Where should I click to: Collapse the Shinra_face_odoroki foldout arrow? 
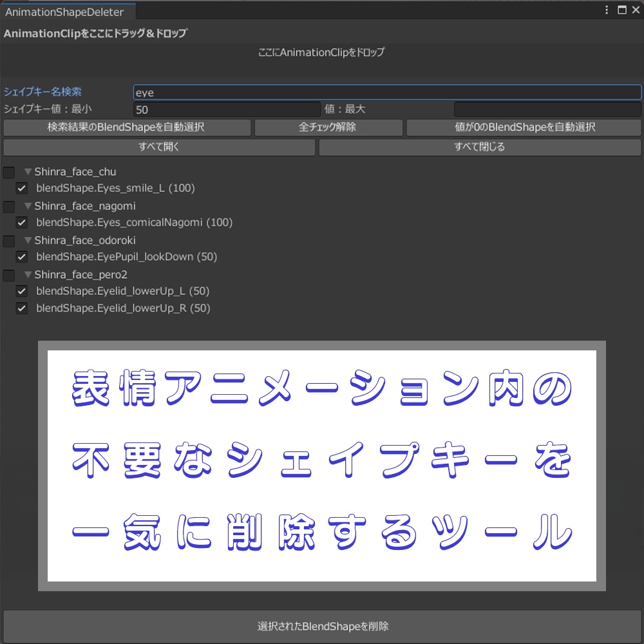click(x=28, y=240)
